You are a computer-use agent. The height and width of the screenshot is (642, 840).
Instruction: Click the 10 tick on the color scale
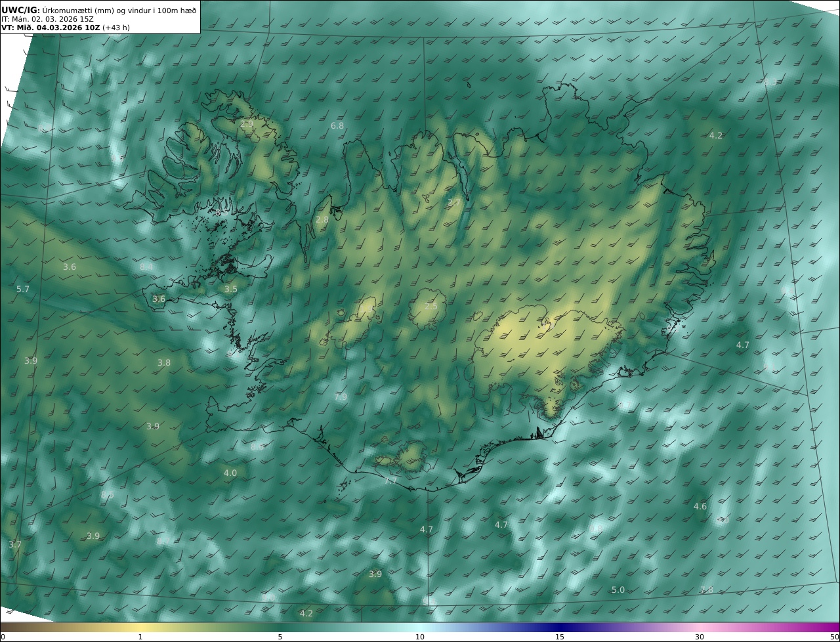coord(420,637)
